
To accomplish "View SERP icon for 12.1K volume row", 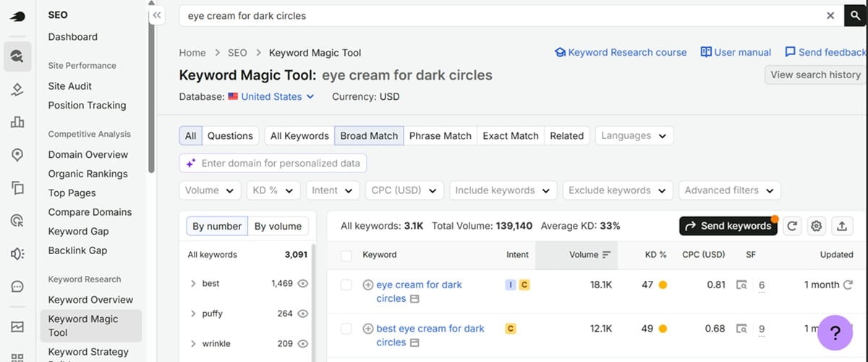I will (741, 329).
